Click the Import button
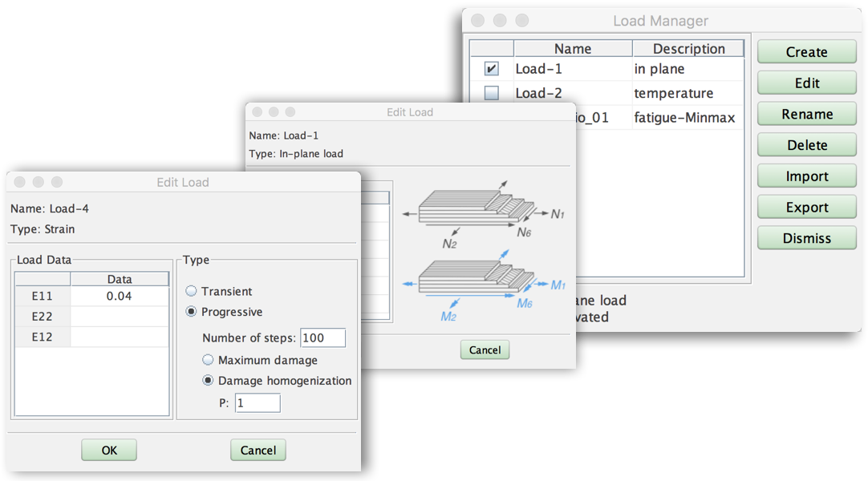Viewport: 868px width, 481px height. [x=806, y=176]
